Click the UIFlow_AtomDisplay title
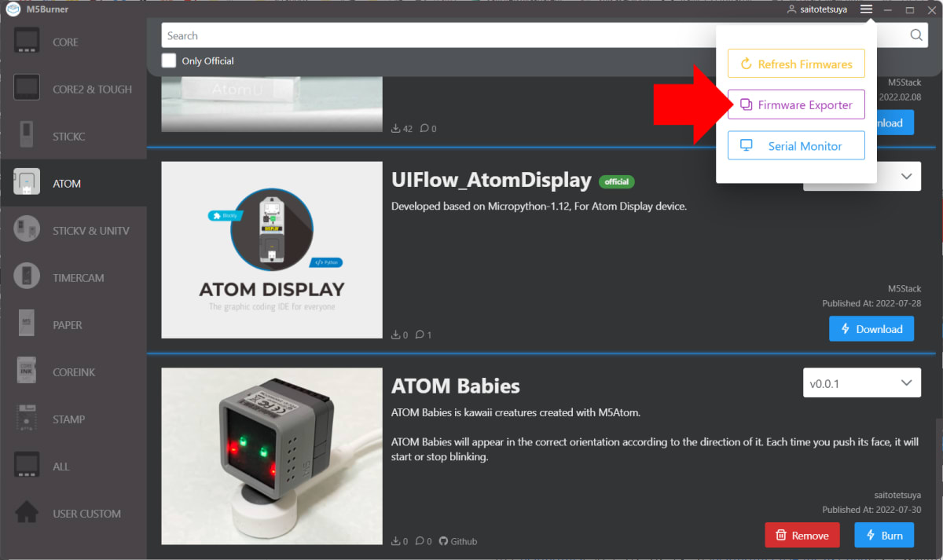Screen dimensions: 943x560 (x=491, y=180)
